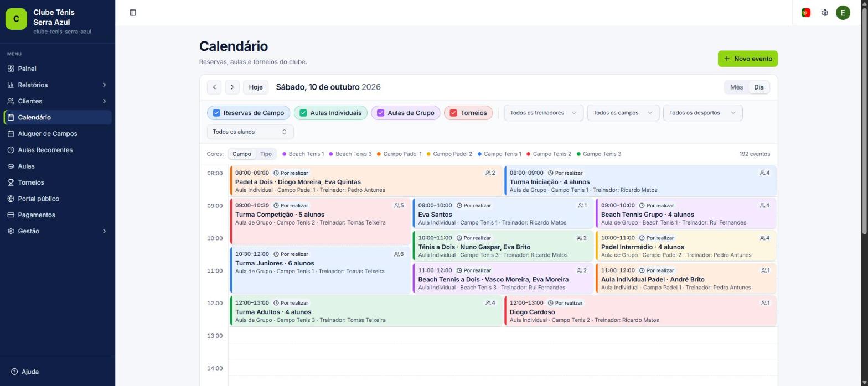Click the Aluguer de Campos calendar icon

11,134
